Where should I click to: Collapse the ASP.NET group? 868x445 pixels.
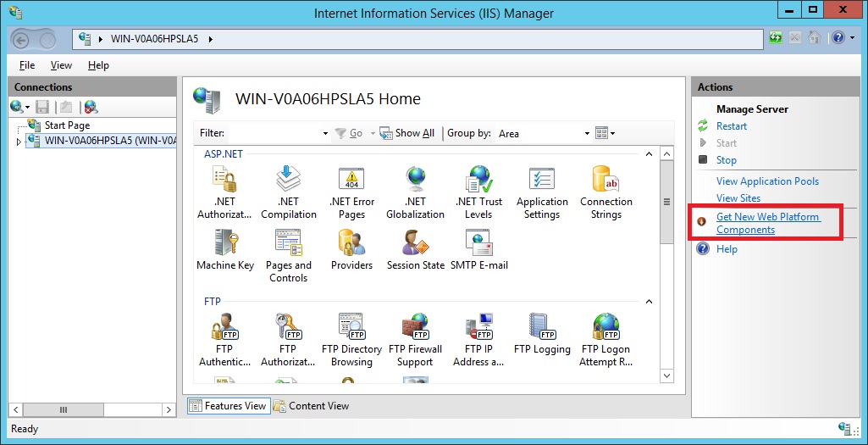coord(650,154)
